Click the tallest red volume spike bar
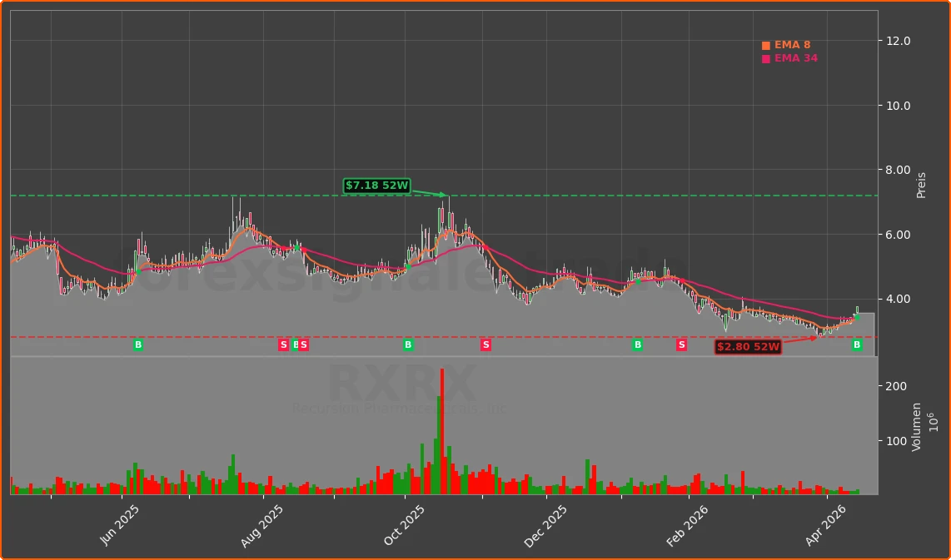The image size is (951, 560). [442, 424]
